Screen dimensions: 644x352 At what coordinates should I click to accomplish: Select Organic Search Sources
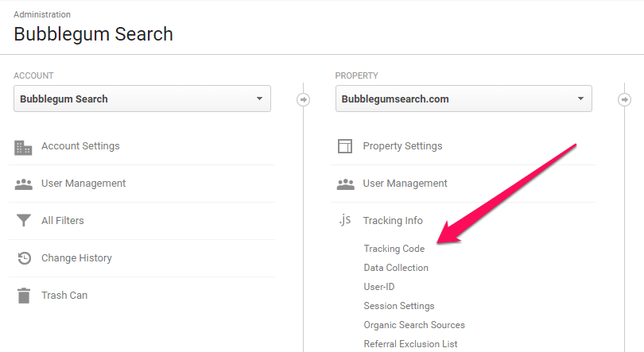414,325
